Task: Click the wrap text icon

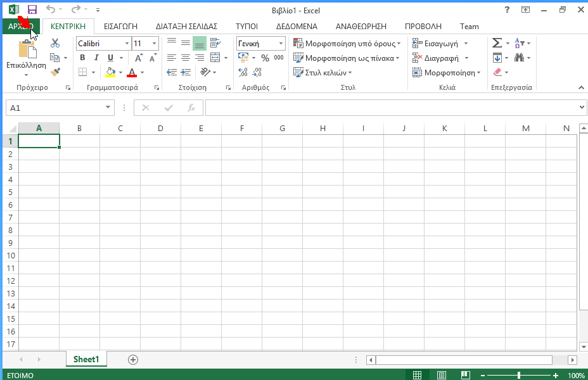Action: click(x=215, y=43)
